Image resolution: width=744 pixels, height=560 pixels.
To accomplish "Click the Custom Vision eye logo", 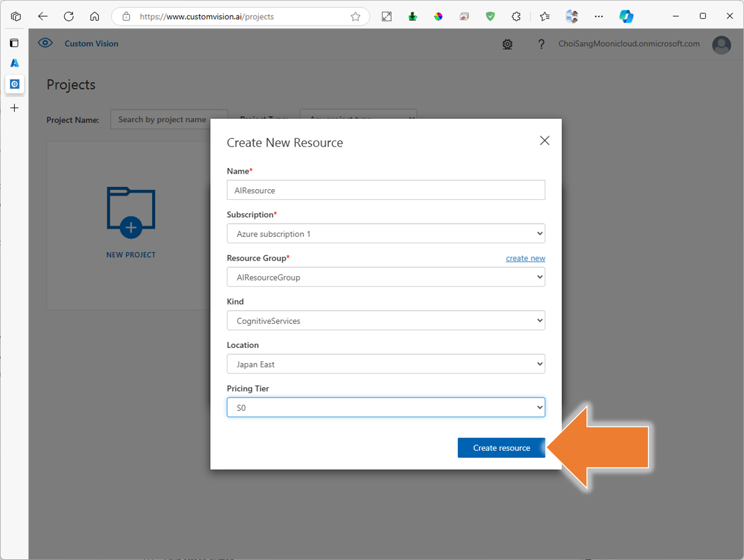I will coord(45,43).
